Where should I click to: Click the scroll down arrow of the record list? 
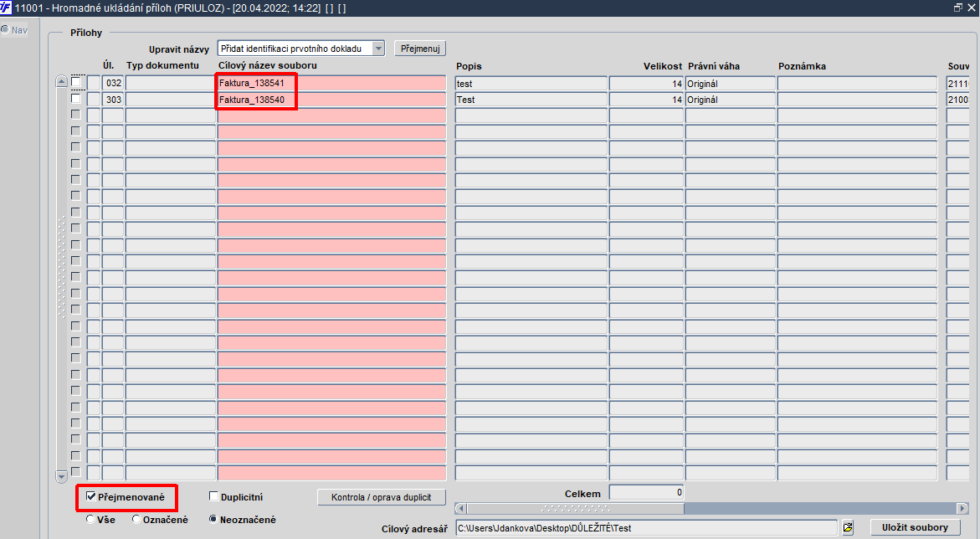point(61,476)
